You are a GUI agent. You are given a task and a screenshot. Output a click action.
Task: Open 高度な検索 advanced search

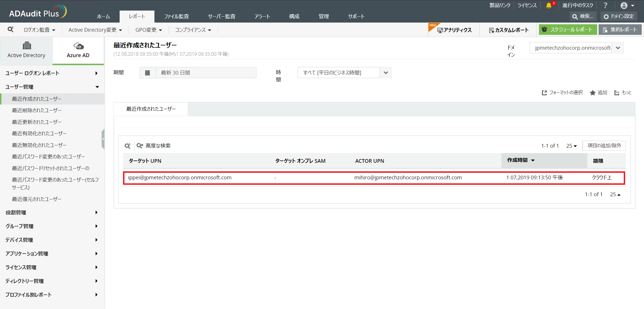coord(154,146)
